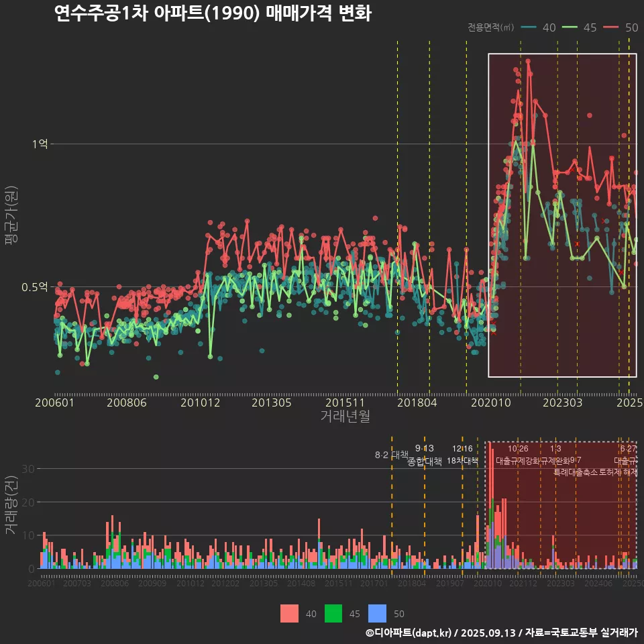Click the 40 line legend entry at top

(538, 28)
